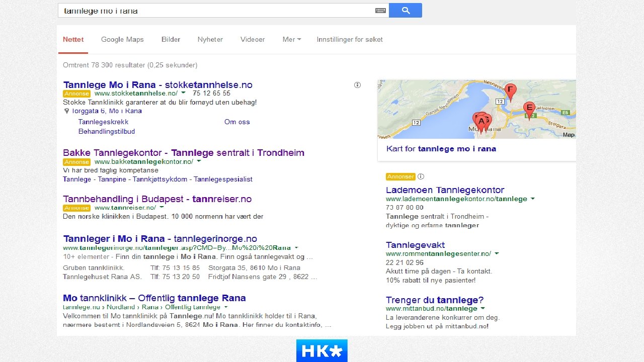The image size is (644, 362).
Task: Open the Behandlingstilbud sitelink
Action: 107,132
